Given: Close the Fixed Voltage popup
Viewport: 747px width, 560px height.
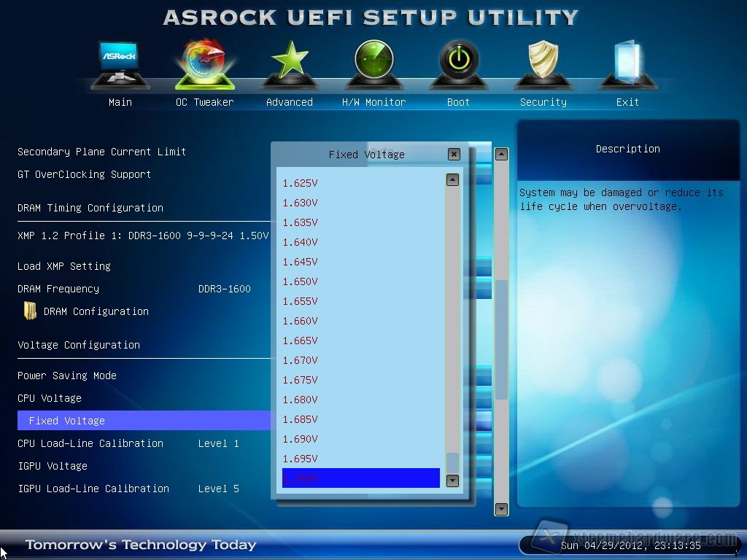Looking at the screenshot, I should [x=454, y=155].
